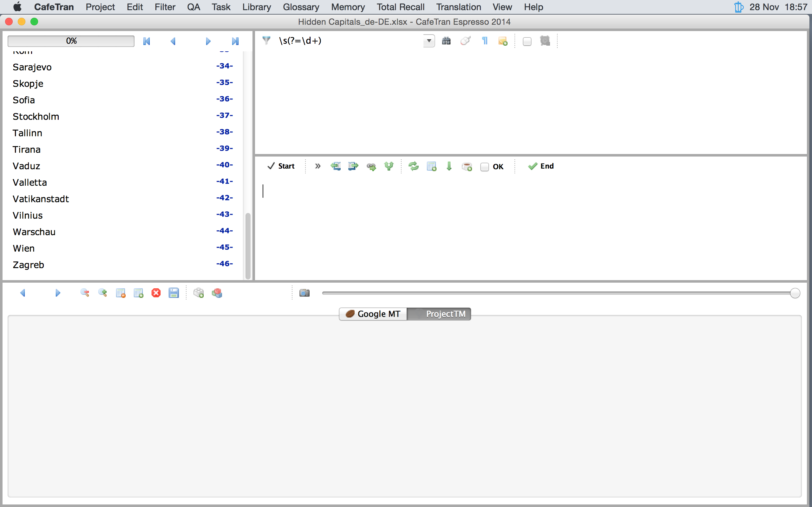The height and width of the screenshot is (507, 812).
Task: Click the binoculars search icon
Action: tap(446, 41)
